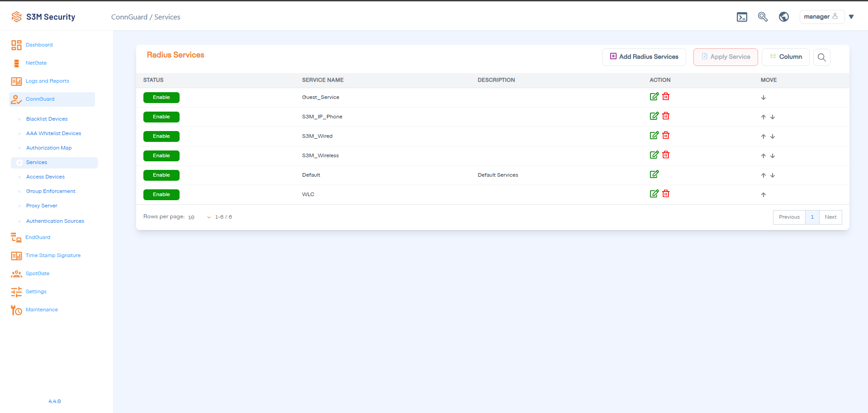Open the Column selector dropdown
This screenshot has height=413, width=868.
pos(786,57)
